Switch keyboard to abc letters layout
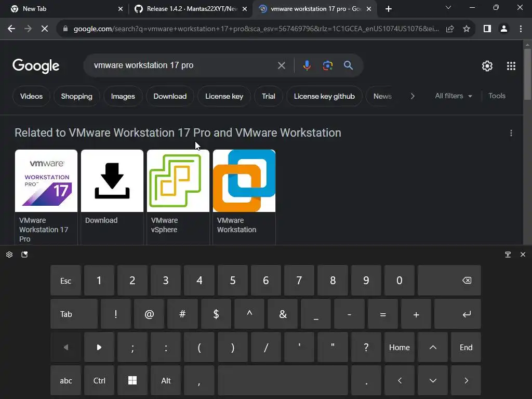 point(66,381)
